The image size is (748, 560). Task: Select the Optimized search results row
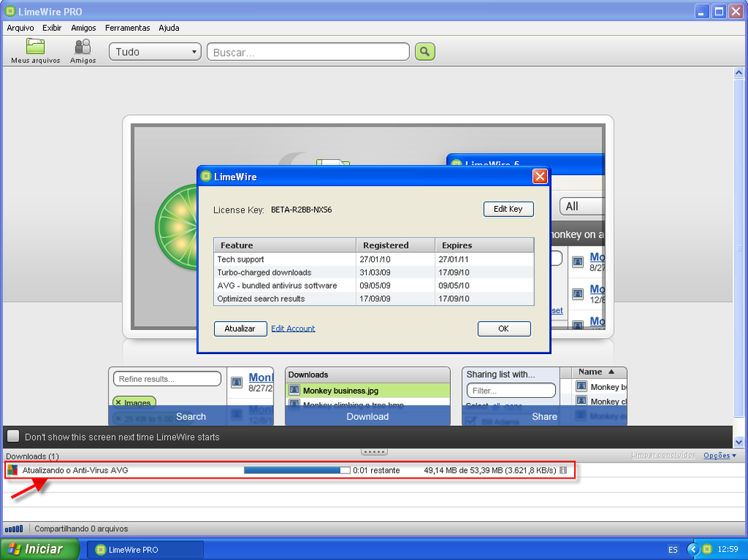coord(374,298)
